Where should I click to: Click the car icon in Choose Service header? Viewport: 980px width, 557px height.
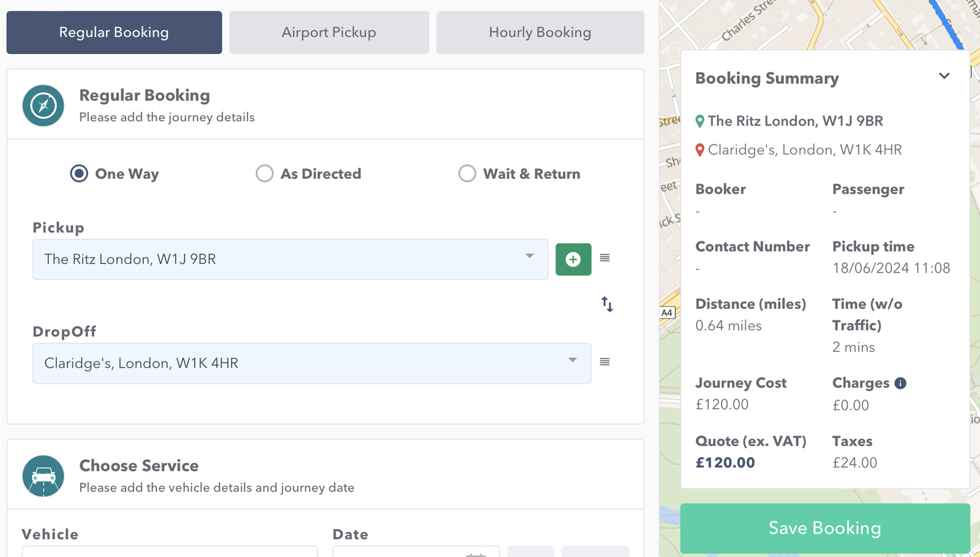[x=43, y=476]
